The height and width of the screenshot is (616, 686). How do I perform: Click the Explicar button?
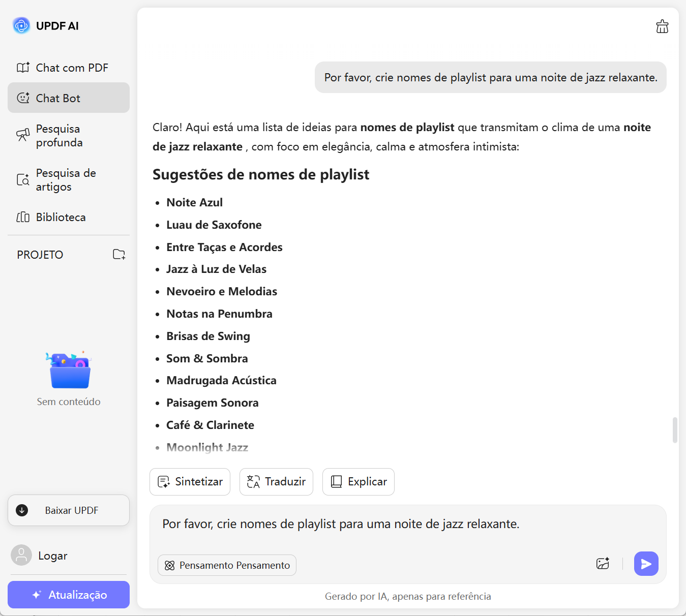tap(358, 482)
